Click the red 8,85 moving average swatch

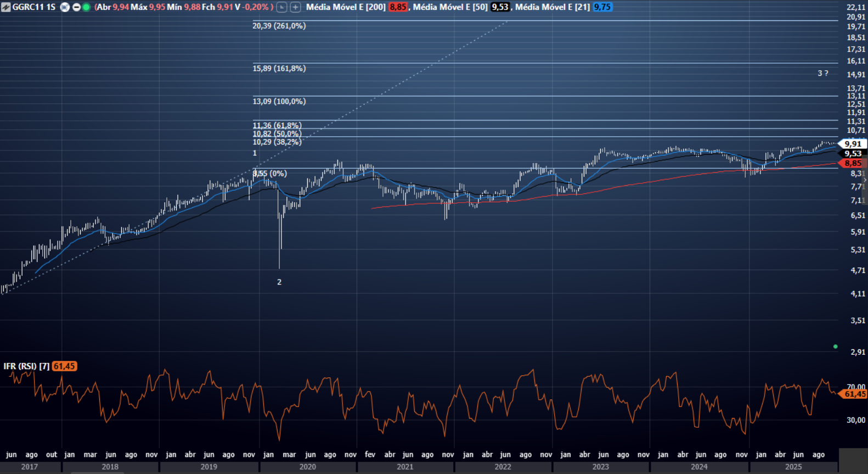[398, 7]
